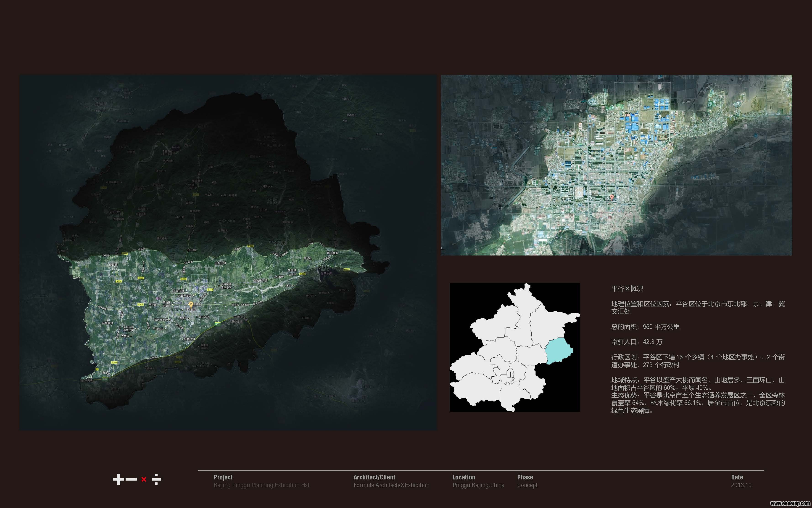The width and height of the screenshot is (812, 508).
Task: Select the cyan highlighted Pinggu district
Action: 559,351
